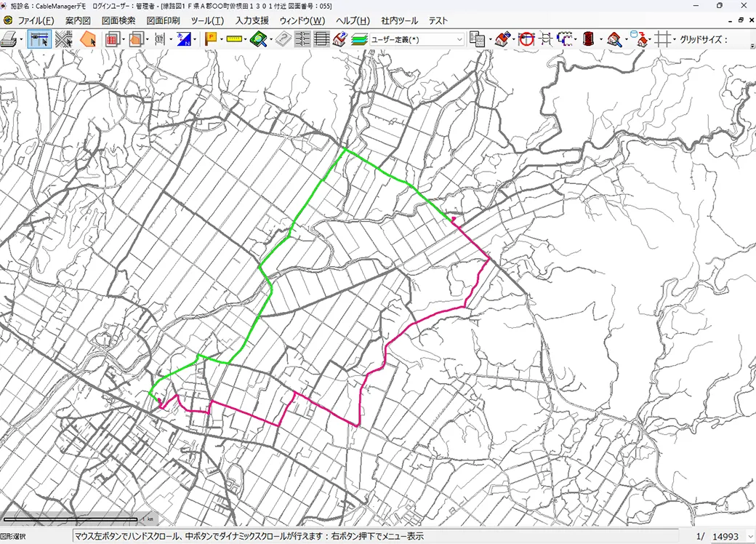756x544 pixels.
Task: Open the ファイル(F) menu
Action: click(36, 21)
